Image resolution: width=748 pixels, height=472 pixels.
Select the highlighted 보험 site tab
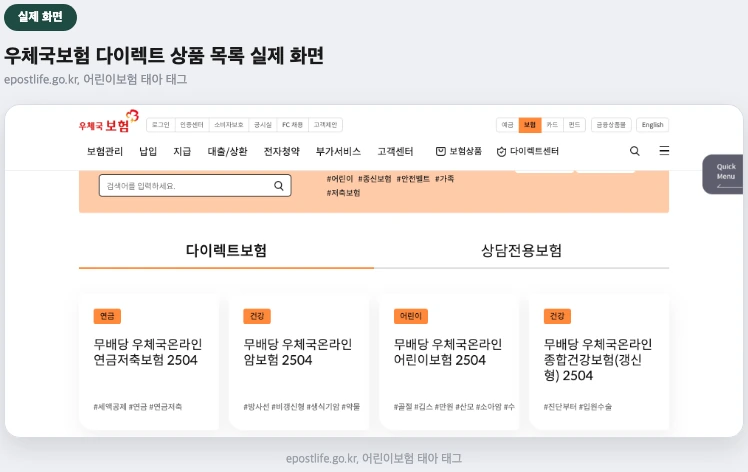(530, 125)
